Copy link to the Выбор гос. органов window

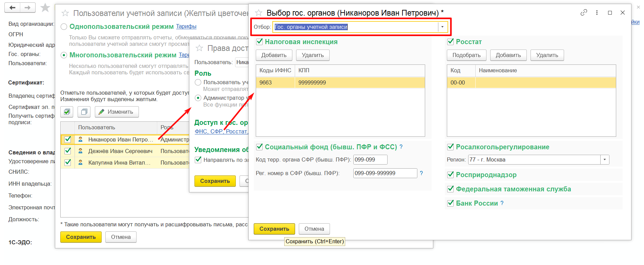pyautogui.click(x=584, y=13)
